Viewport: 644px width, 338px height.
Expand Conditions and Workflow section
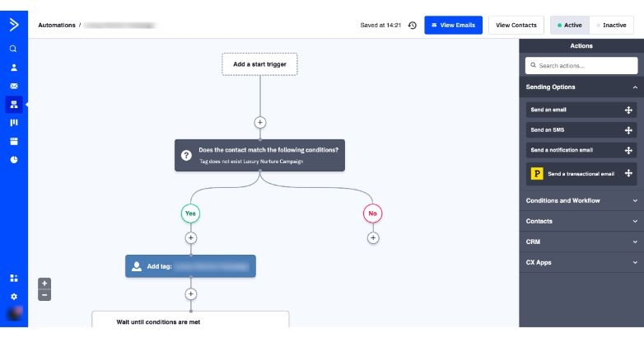click(635, 200)
